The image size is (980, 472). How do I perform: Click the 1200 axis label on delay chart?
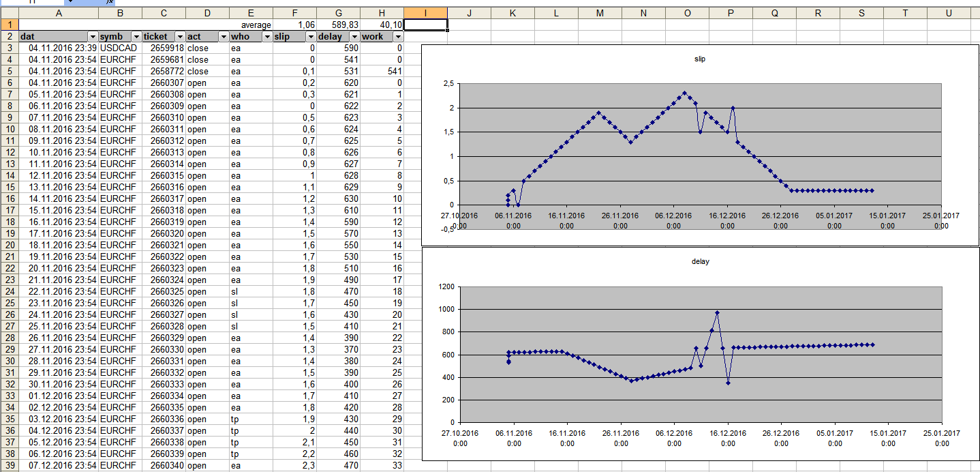[447, 286]
